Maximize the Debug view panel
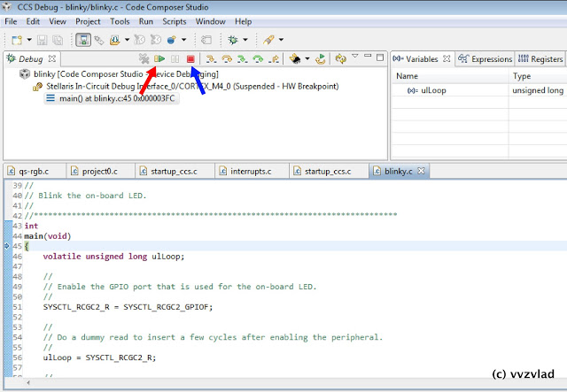This screenshot has width=567, height=392. point(380,58)
